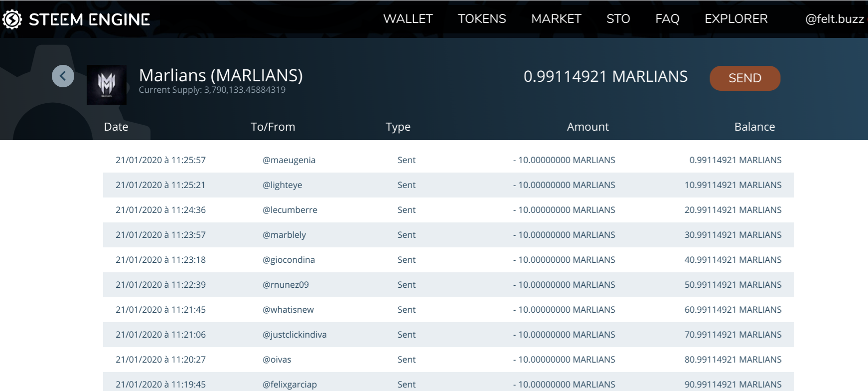Open the @felixgarciap account link
Image resolution: width=868 pixels, height=391 pixels.
290,385
